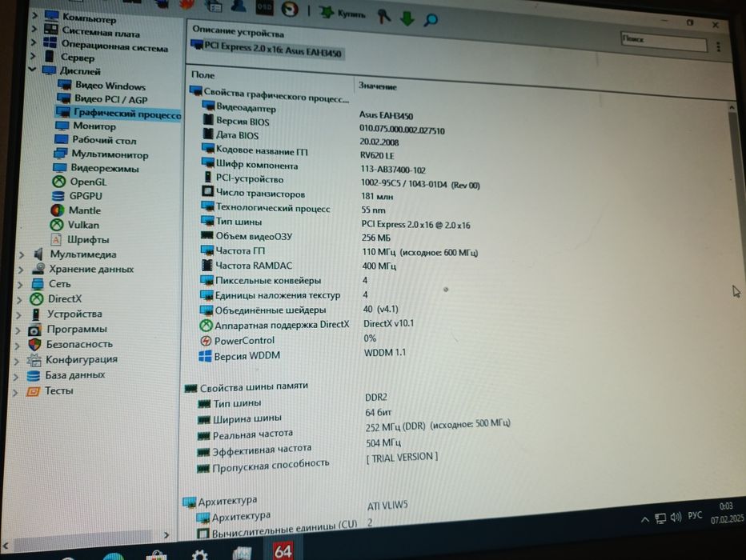The height and width of the screenshot is (560, 746).
Task: Click the tree's horizontal scroll left arrow
Action: [6, 546]
